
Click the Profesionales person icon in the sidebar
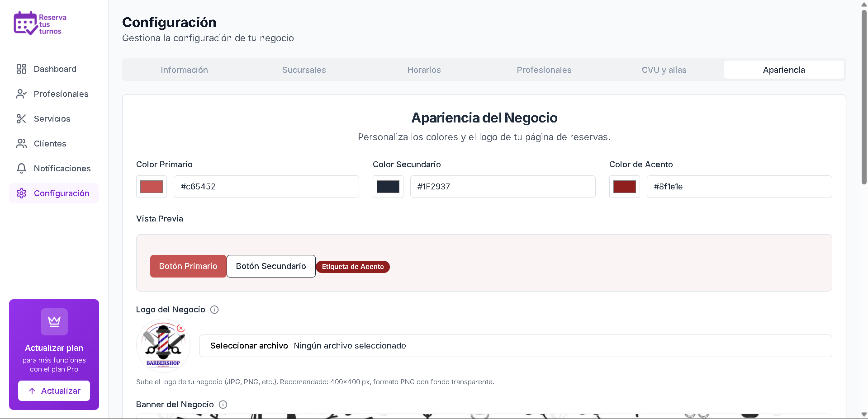click(x=21, y=94)
